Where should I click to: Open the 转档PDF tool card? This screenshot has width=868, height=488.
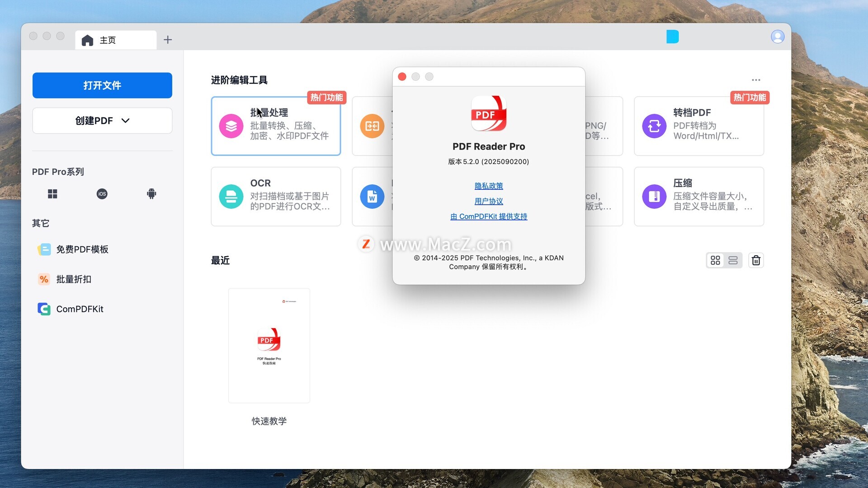click(699, 126)
